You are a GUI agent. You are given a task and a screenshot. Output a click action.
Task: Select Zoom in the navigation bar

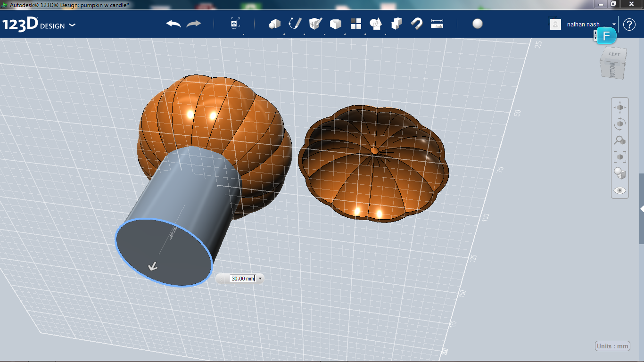click(x=620, y=140)
